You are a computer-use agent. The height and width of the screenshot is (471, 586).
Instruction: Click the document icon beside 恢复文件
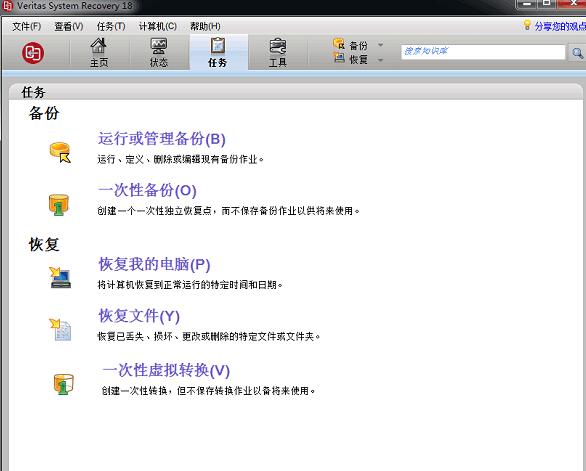60,329
